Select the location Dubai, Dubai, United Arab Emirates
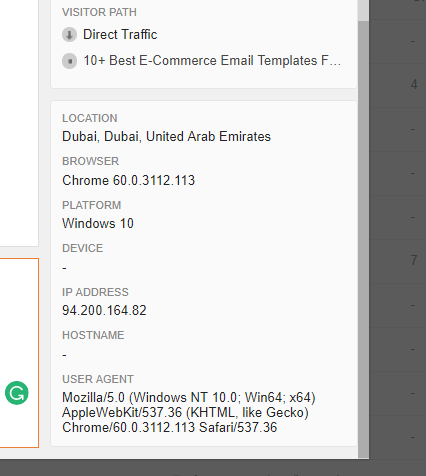The width and height of the screenshot is (426, 476). (x=166, y=136)
